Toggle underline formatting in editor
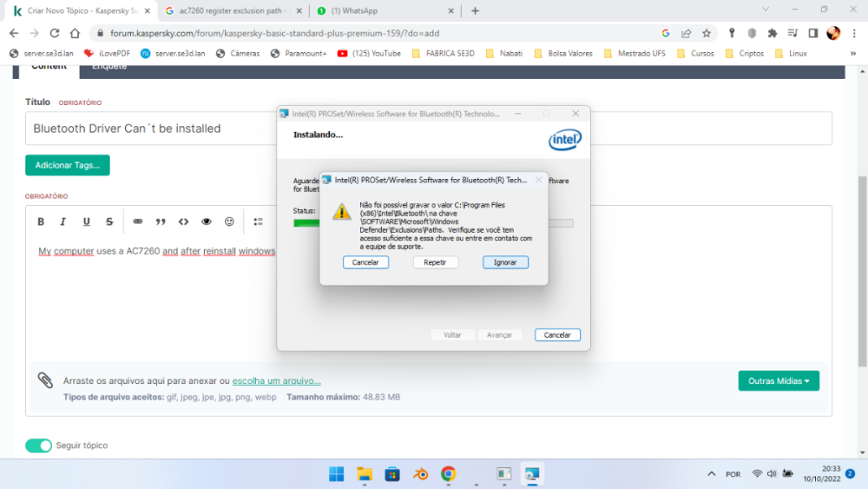The image size is (868, 489). 86,221
